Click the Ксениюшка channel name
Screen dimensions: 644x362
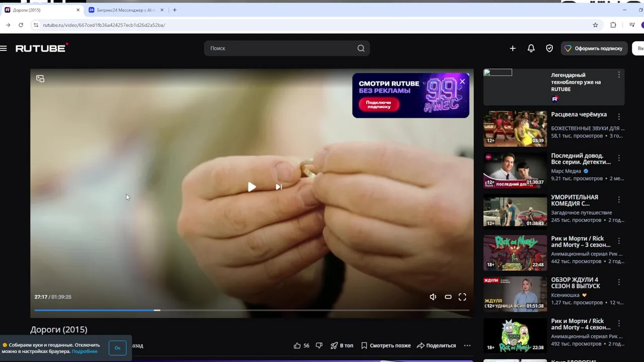[x=566, y=295]
